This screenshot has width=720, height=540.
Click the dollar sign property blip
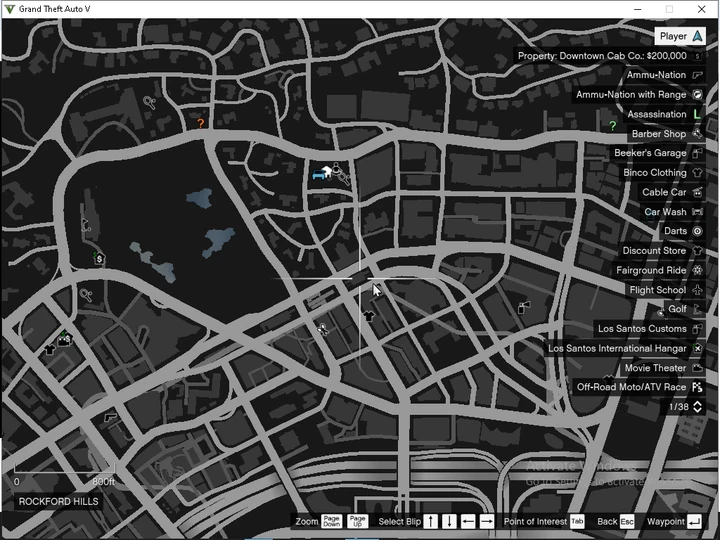pos(99,259)
